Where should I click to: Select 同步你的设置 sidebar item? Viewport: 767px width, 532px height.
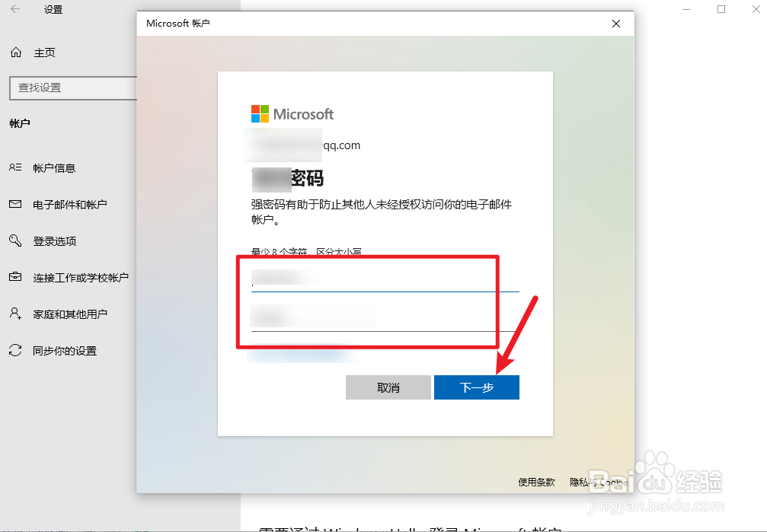(x=65, y=351)
